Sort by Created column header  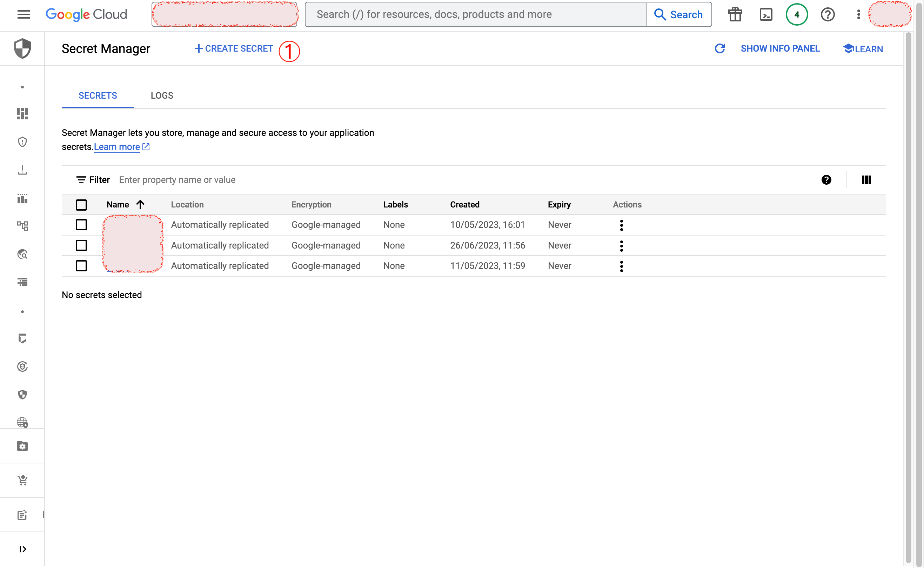pyautogui.click(x=464, y=205)
